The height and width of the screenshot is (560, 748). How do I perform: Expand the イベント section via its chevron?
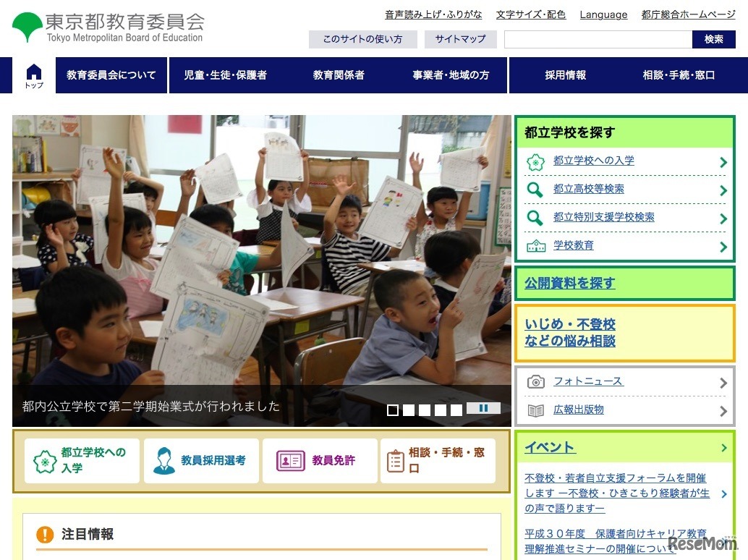pyautogui.click(x=723, y=447)
